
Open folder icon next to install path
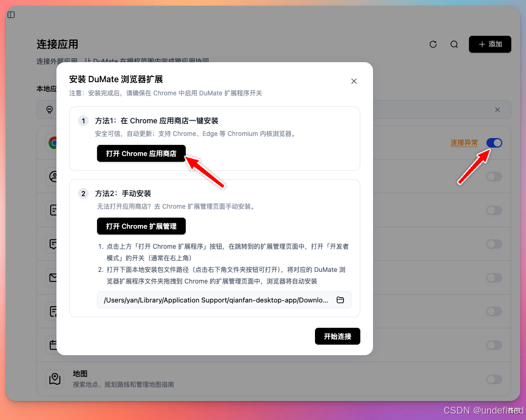pos(340,300)
